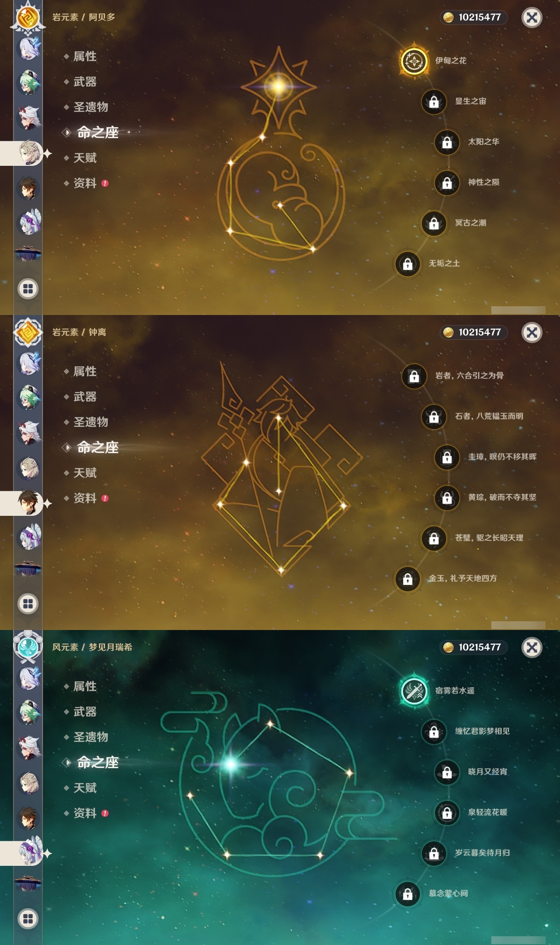Open the locked 无垢之土 constellation node

(x=408, y=263)
